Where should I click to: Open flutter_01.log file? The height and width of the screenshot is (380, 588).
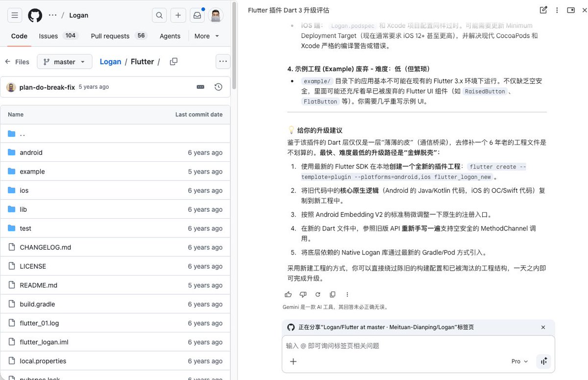point(39,323)
